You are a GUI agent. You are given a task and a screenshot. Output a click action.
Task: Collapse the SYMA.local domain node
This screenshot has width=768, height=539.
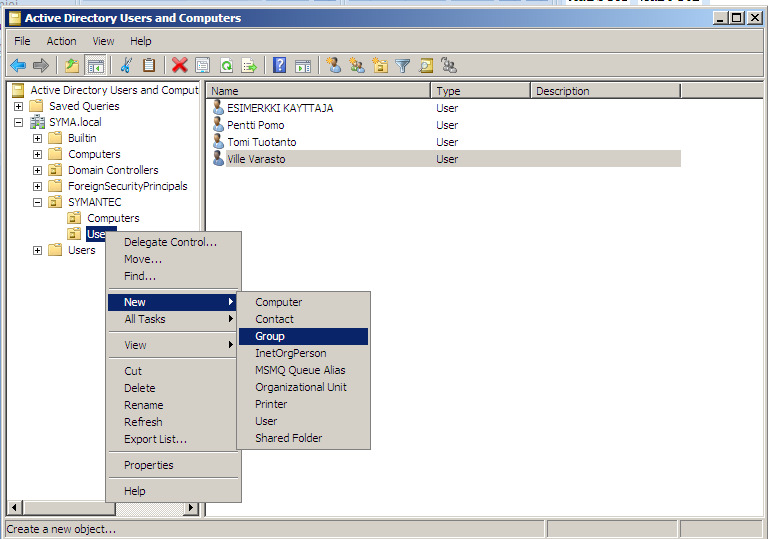[x=18, y=122]
